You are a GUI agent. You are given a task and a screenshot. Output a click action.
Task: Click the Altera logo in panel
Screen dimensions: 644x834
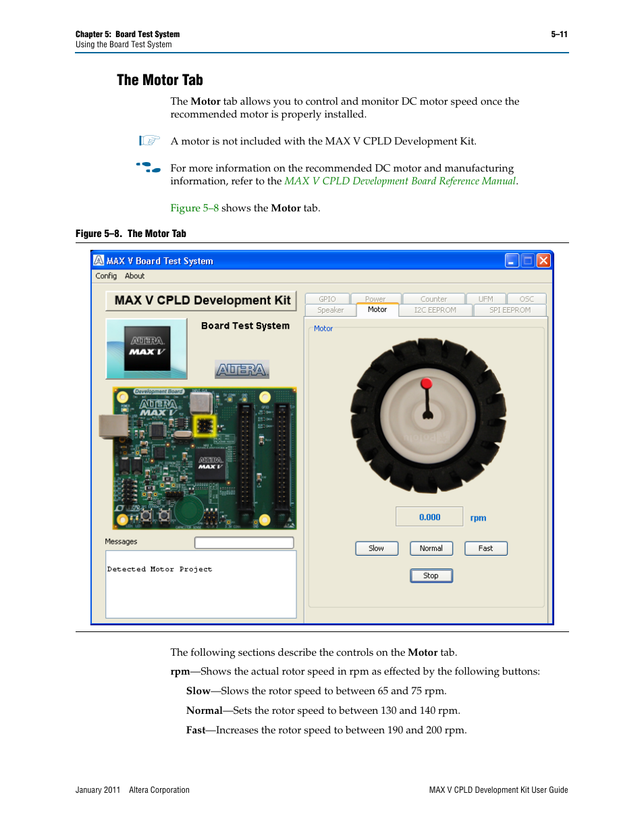click(242, 369)
